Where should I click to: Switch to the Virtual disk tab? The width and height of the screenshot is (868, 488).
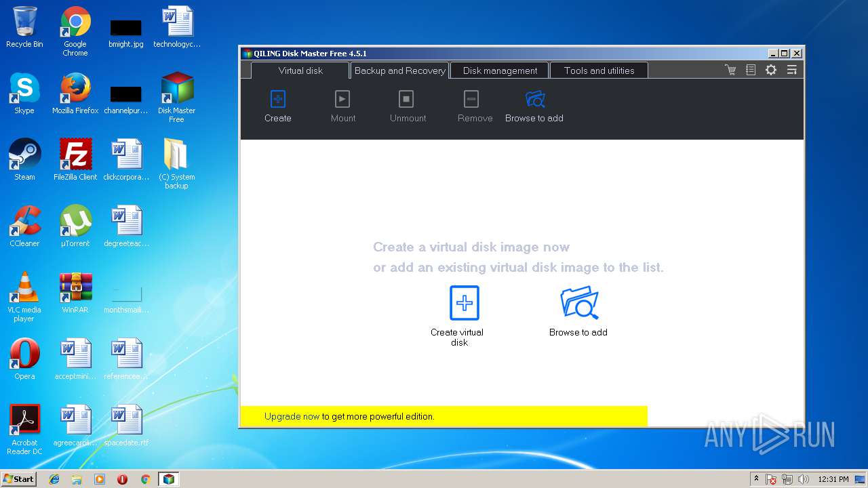pos(300,70)
